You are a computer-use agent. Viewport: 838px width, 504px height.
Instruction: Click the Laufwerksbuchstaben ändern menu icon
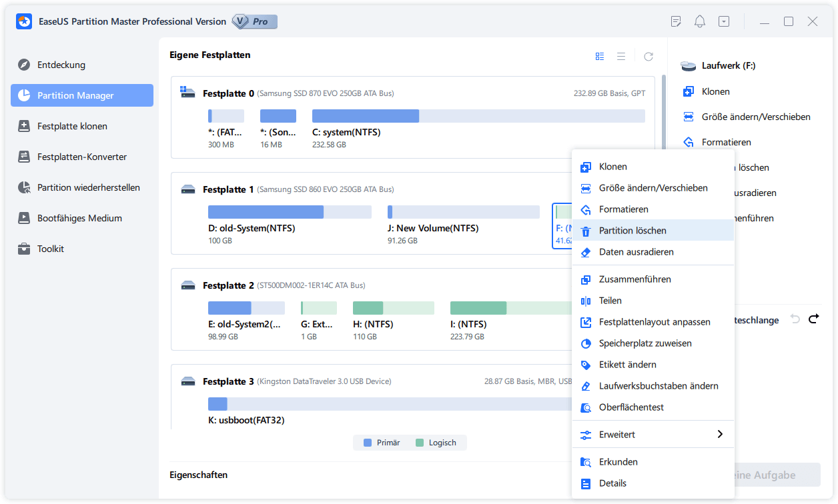pyautogui.click(x=586, y=386)
